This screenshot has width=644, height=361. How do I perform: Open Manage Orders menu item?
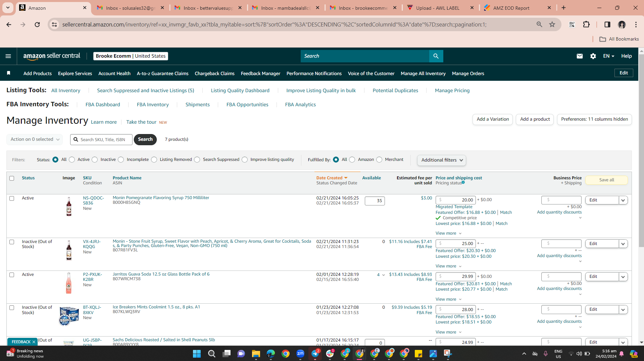point(468,73)
